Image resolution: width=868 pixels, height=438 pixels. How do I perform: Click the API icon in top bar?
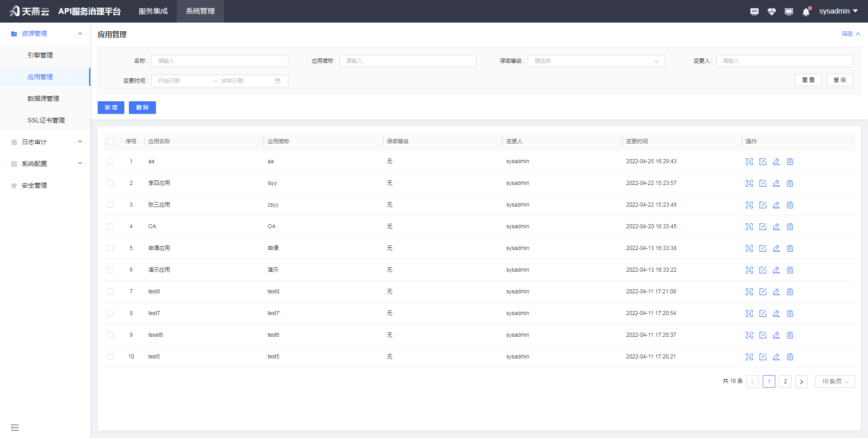[x=754, y=12]
